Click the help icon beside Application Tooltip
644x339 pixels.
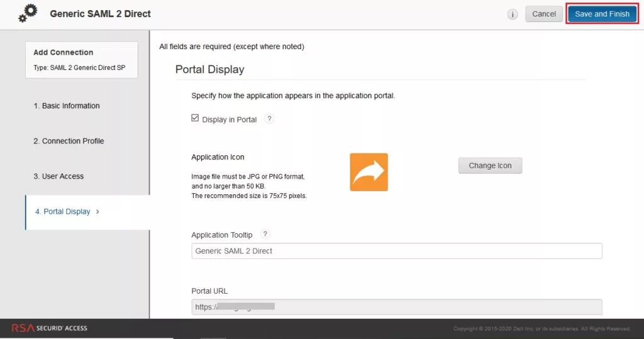pyautogui.click(x=265, y=234)
